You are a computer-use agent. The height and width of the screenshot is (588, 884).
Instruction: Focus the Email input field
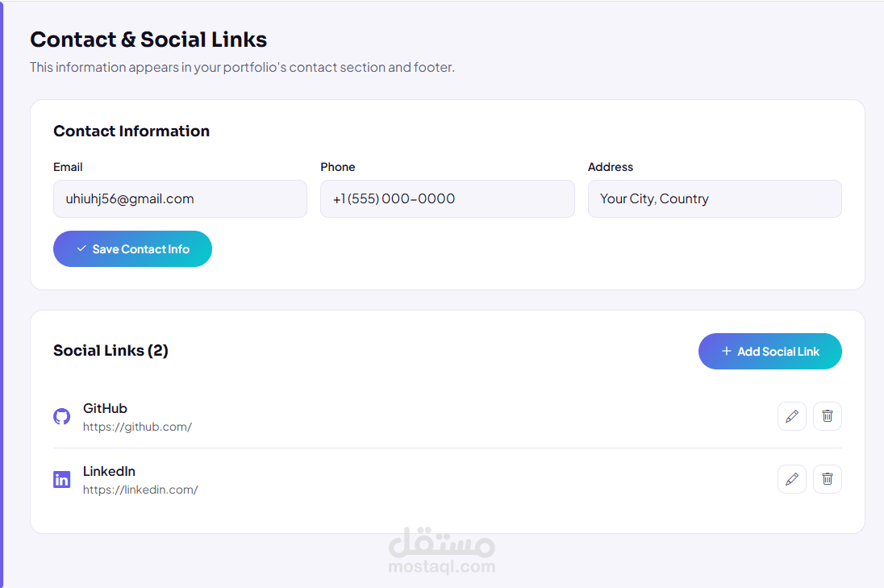click(x=180, y=198)
